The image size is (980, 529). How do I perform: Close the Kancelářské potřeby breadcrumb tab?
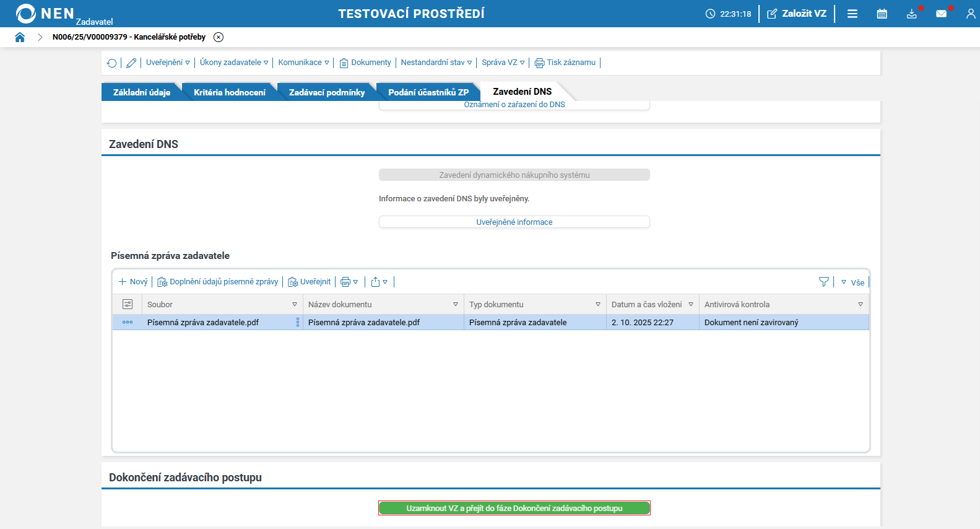pyautogui.click(x=219, y=37)
